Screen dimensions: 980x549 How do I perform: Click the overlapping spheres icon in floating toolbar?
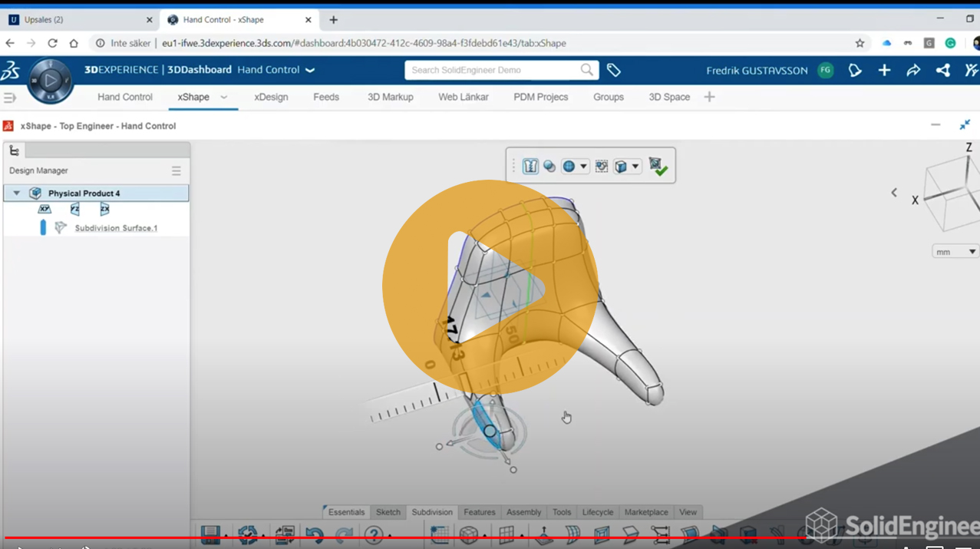click(549, 167)
